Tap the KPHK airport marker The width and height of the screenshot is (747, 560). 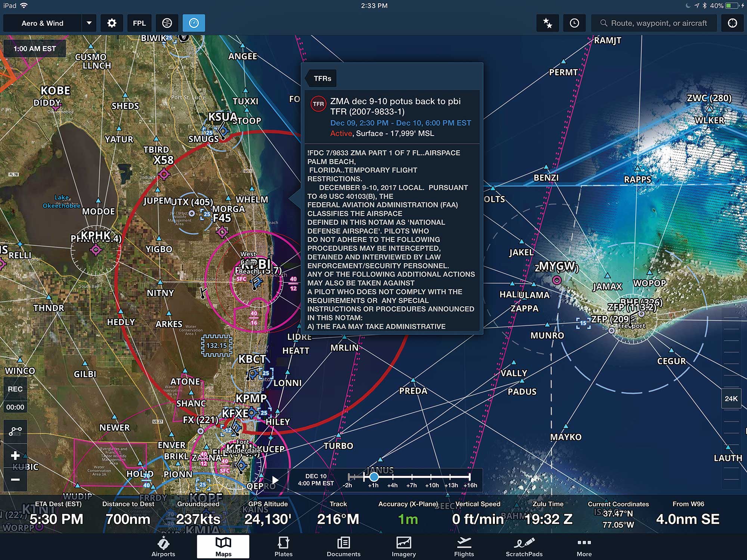tap(96, 250)
